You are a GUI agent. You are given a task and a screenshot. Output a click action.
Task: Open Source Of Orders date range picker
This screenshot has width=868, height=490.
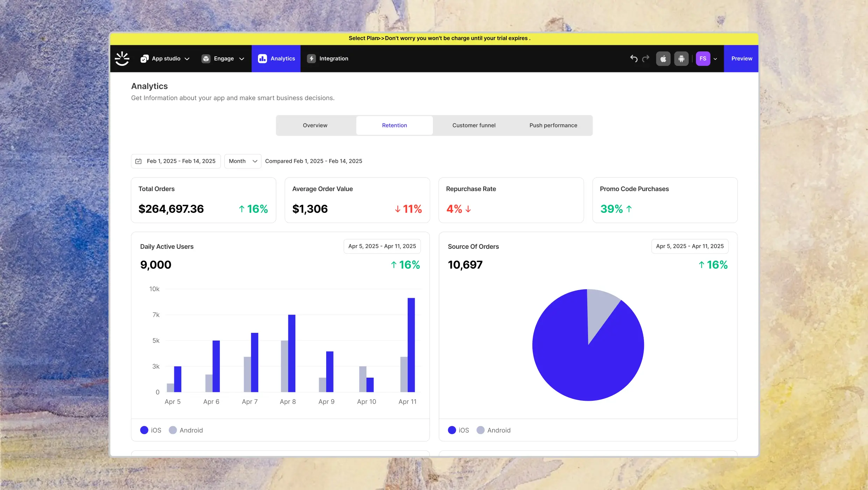tap(689, 246)
